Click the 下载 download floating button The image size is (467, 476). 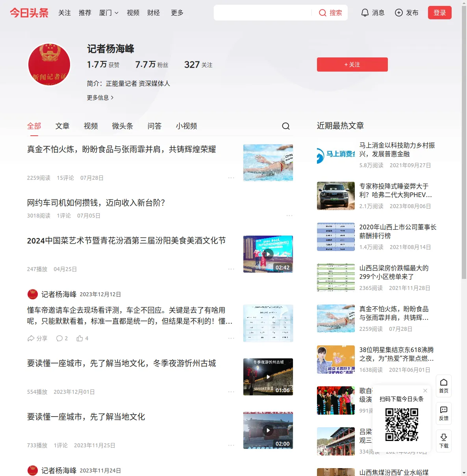coord(444,441)
